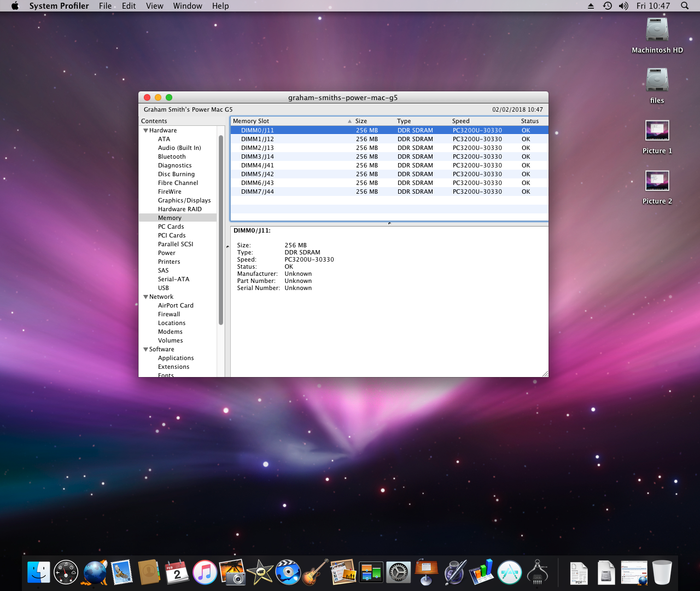Screen dimensions: 700x591
Task: Open iCal calendar dock icon
Action: 177,572
